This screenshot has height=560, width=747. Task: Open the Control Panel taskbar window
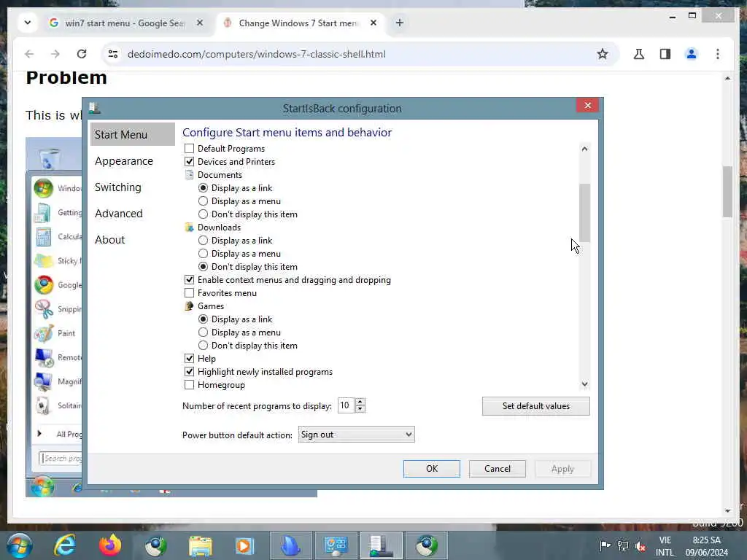pyautogui.click(x=336, y=545)
